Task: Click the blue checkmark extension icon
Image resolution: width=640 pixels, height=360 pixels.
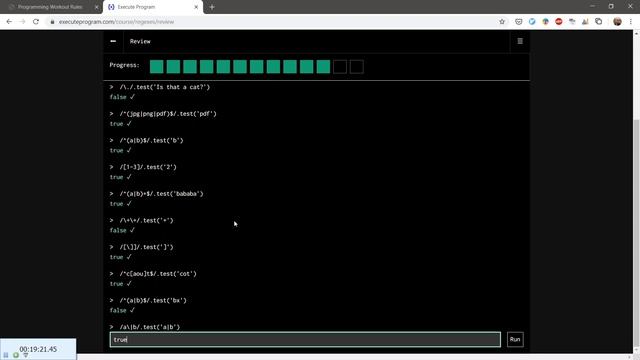Action: click(x=532, y=22)
